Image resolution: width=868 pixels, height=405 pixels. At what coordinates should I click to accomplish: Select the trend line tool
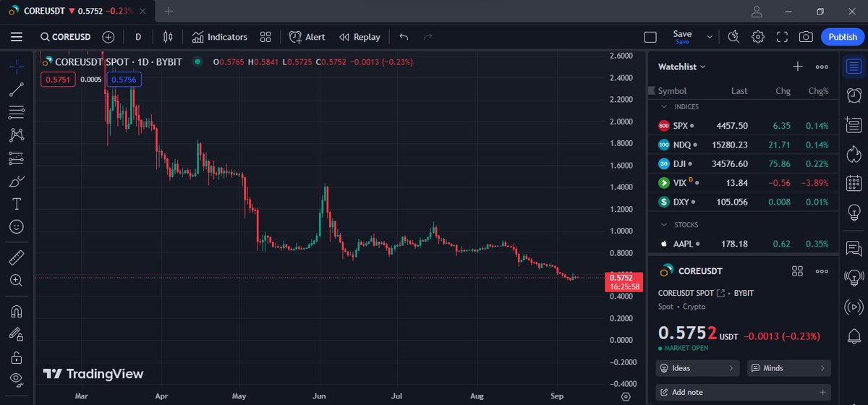17,90
